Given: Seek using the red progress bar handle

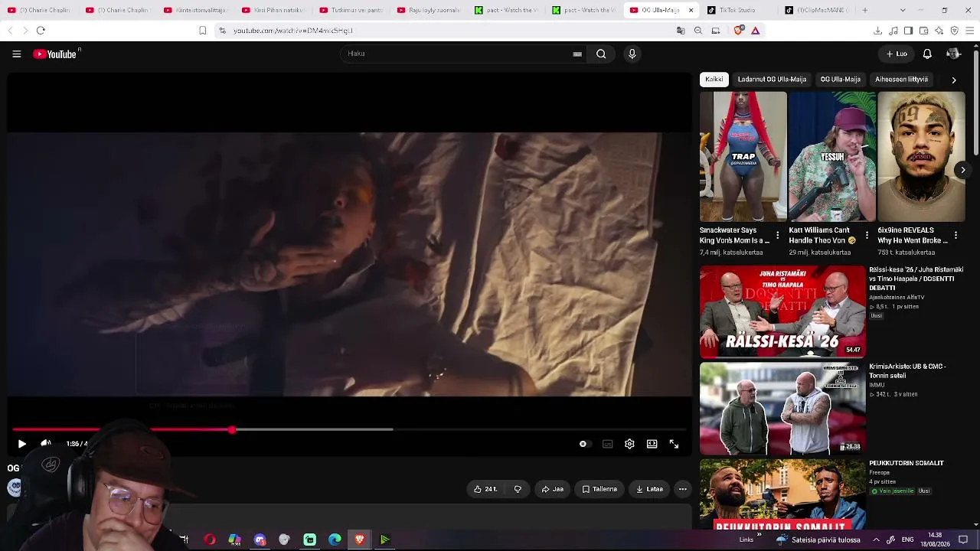Looking at the screenshot, I should [x=232, y=430].
